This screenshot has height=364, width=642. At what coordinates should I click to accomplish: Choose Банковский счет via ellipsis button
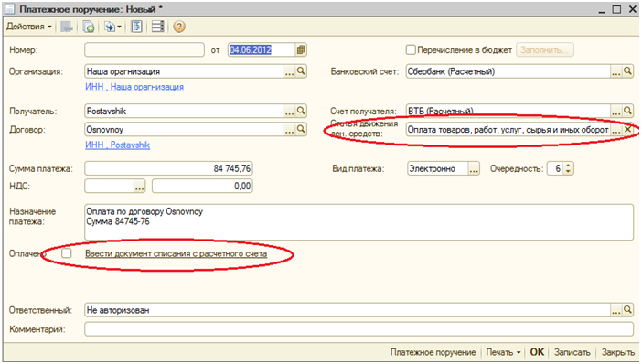pos(615,71)
